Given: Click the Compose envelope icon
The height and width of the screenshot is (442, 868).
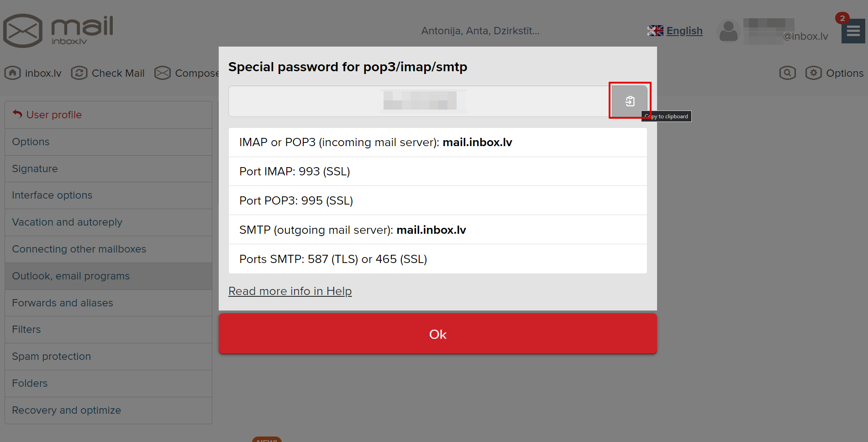Looking at the screenshot, I should 163,73.
